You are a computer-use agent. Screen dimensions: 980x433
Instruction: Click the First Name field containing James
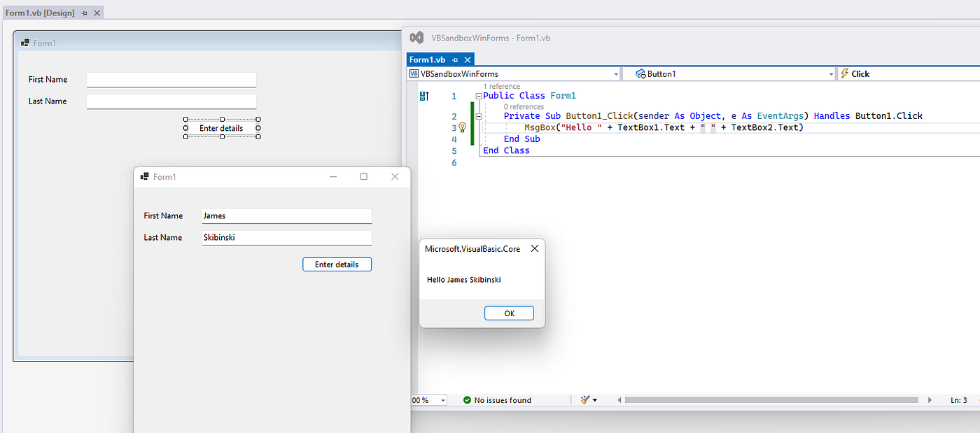tap(287, 216)
